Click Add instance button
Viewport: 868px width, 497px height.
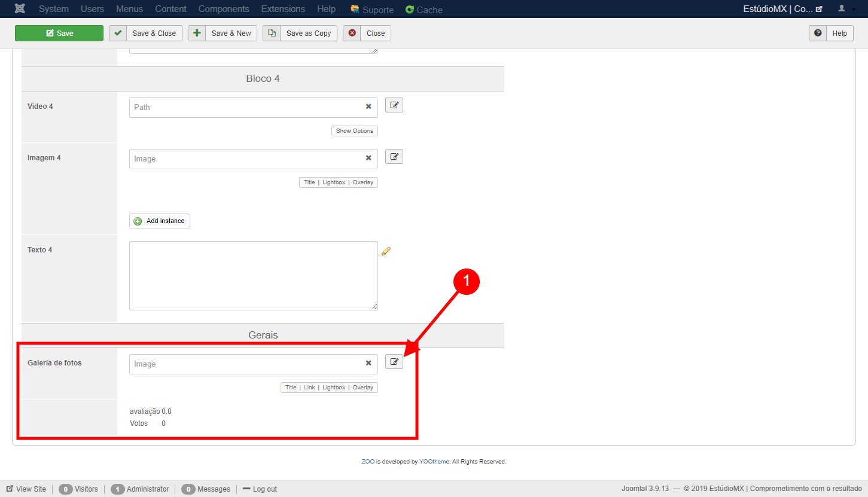tap(160, 221)
